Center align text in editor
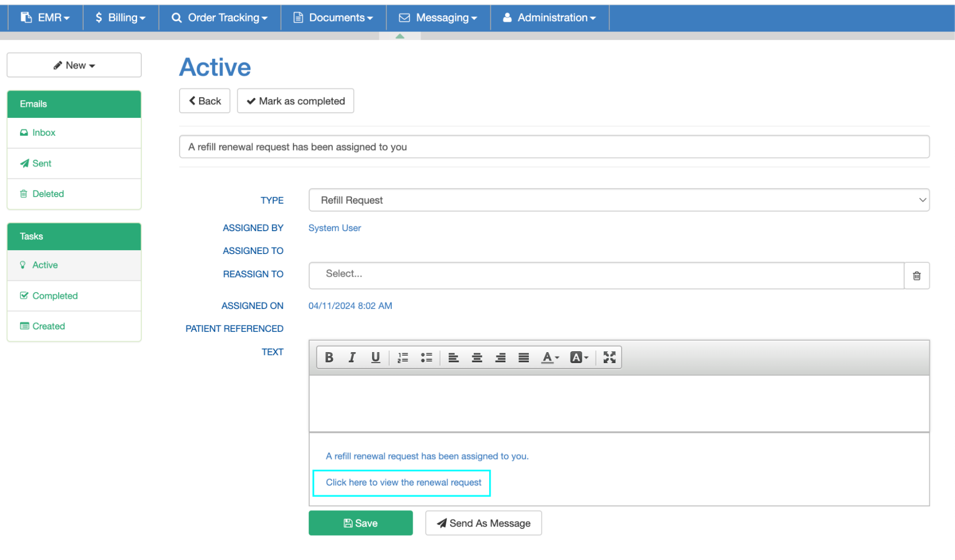955x560 pixels. click(x=477, y=358)
